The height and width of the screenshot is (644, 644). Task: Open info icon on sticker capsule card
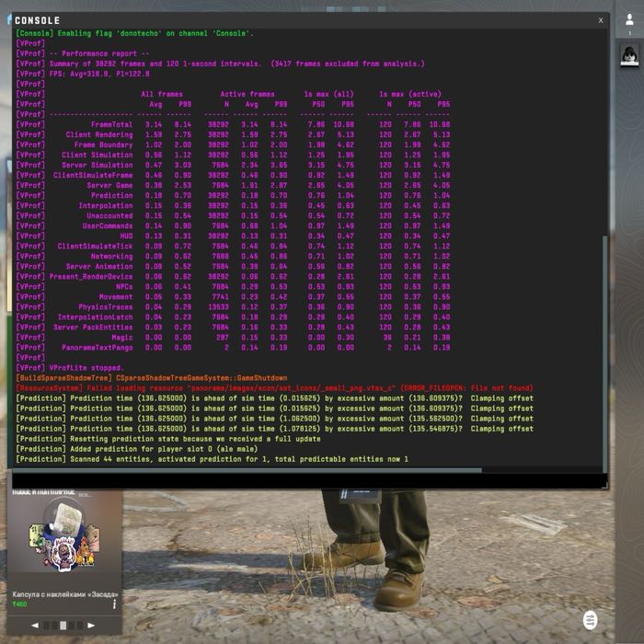(x=114, y=604)
